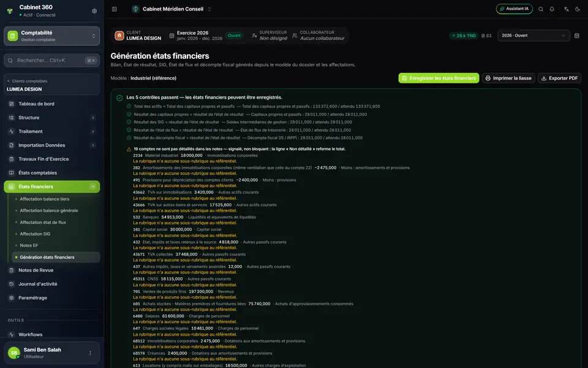This screenshot has width=588, height=368.
Task: Collapse the sidebar with the panel icon
Action: (115, 9)
